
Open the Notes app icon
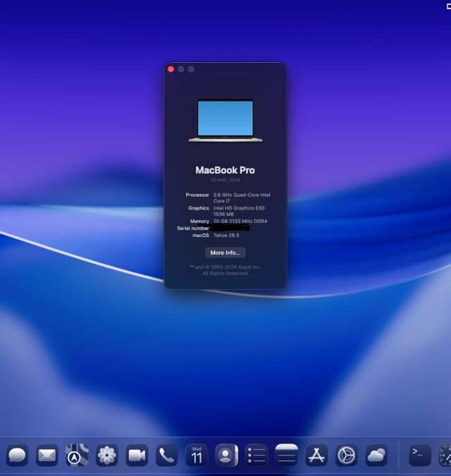[286, 456]
